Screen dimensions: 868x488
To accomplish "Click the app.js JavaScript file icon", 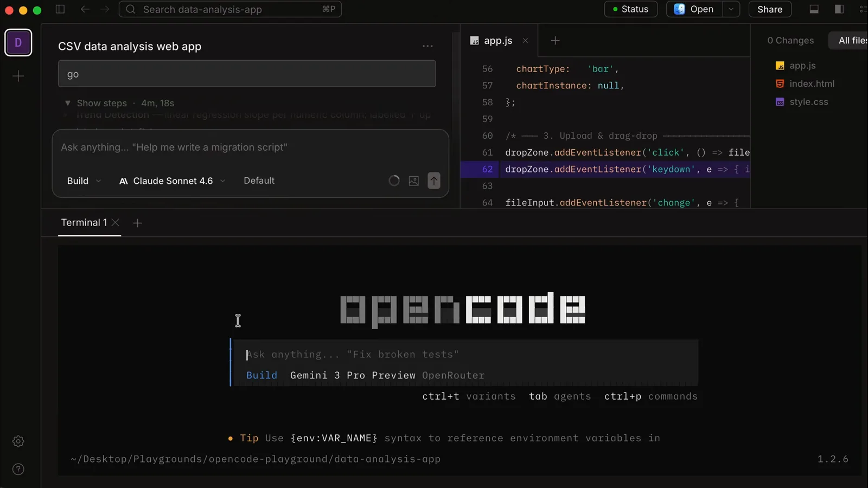I will pyautogui.click(x=780, y=66).
